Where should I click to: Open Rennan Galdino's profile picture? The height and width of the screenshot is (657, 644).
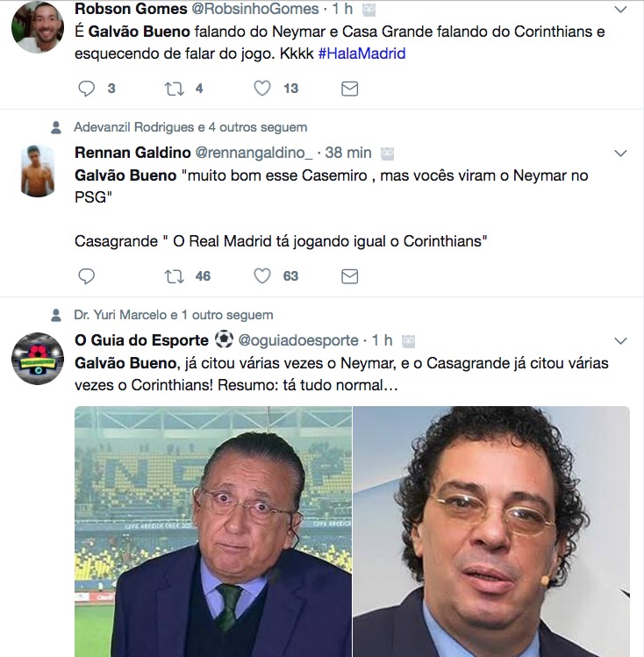38,171
